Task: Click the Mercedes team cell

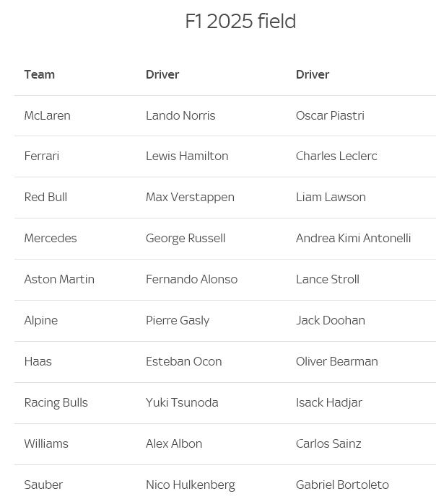Action: (51, 238)
